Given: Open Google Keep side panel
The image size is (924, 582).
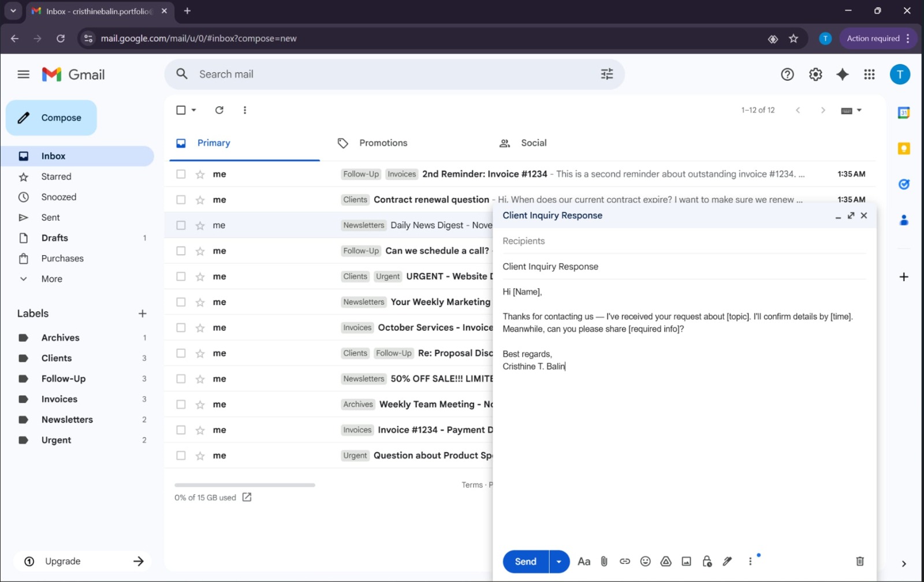Looking at the screenshot, I should (x=904, y=149).
